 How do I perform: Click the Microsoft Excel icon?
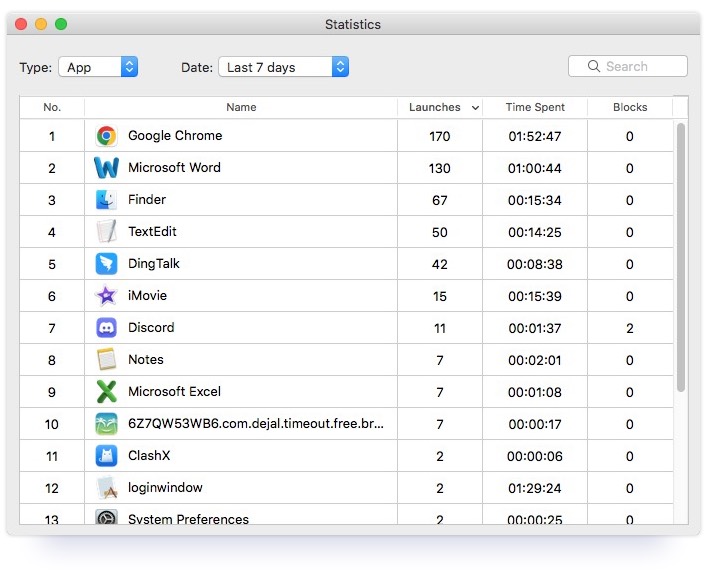pyautogui.click(x=107, y=391)
